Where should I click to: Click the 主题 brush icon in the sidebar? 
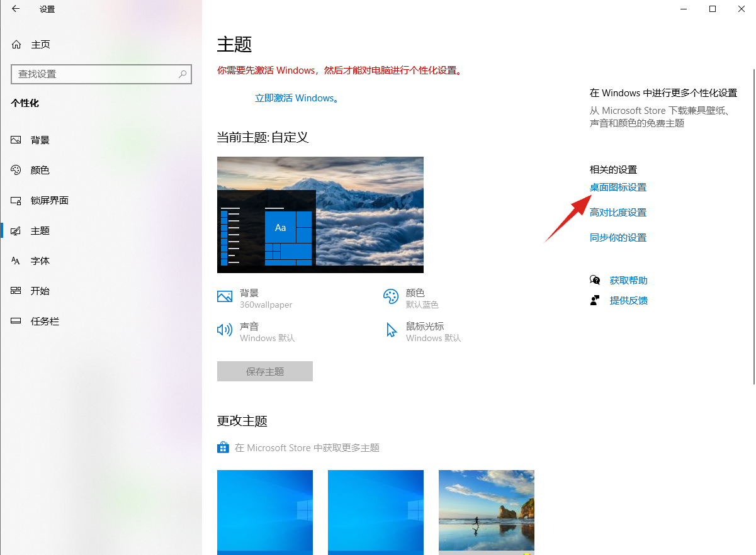(16, 230)
